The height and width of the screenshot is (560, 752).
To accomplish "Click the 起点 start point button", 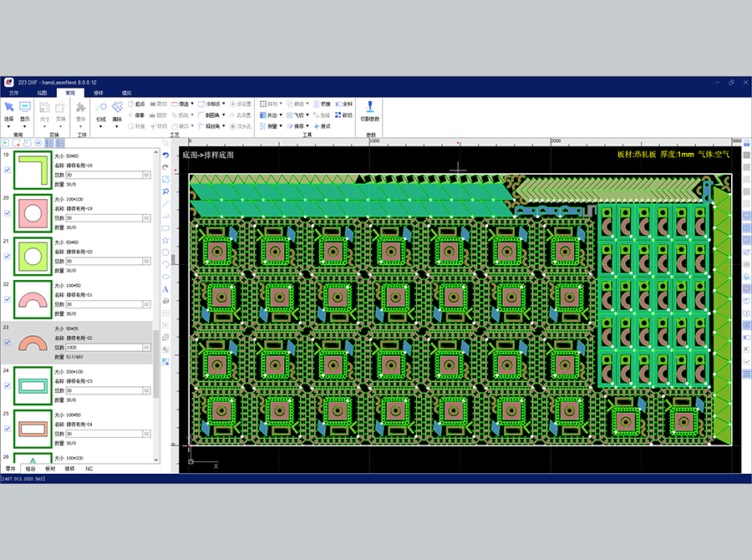I will tap(135, 104).
